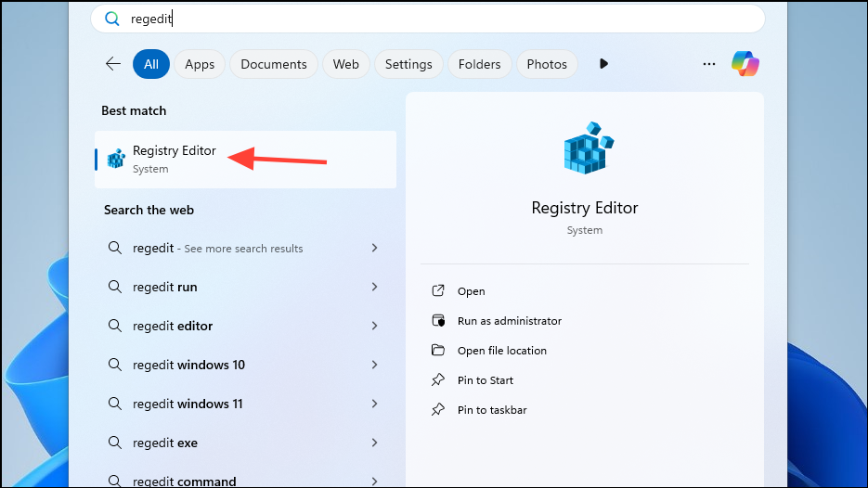The height and width of the screenshot is (488, 868).
Task: Click the search icon beside 'regedit windows 11'
Action: [x=114, y=404]
